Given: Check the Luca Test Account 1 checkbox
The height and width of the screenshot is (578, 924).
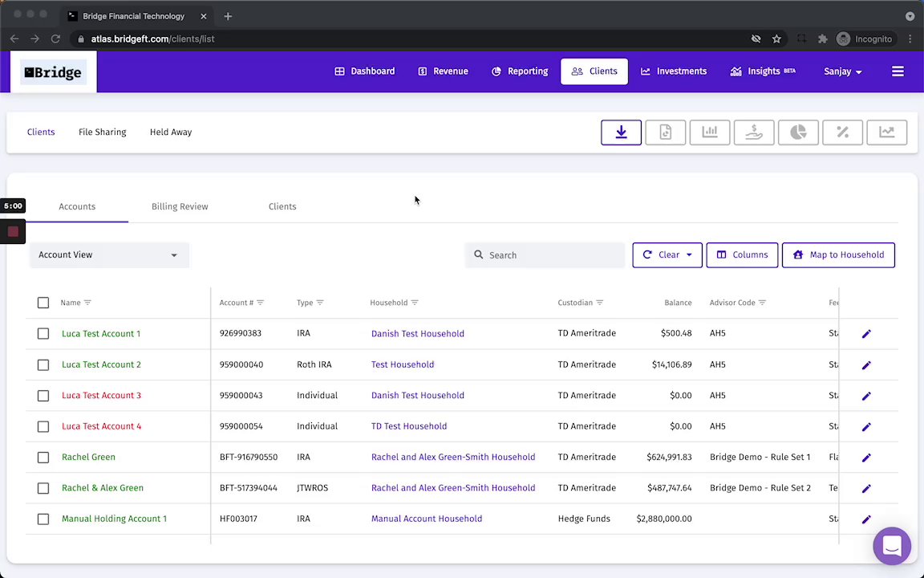Looking at the screenshot, I should [43, 334].
